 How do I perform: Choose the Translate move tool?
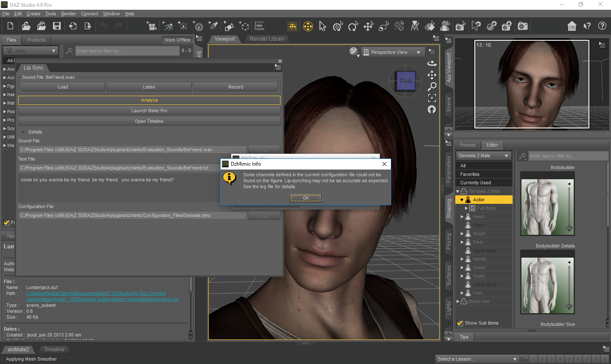[x=368, y=26]
